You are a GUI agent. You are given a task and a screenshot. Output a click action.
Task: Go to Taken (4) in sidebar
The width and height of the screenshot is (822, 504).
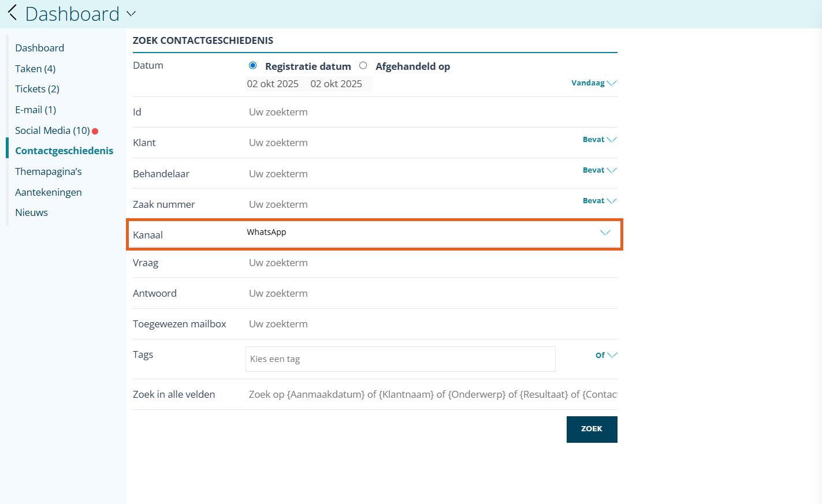[x=35, y=69]
